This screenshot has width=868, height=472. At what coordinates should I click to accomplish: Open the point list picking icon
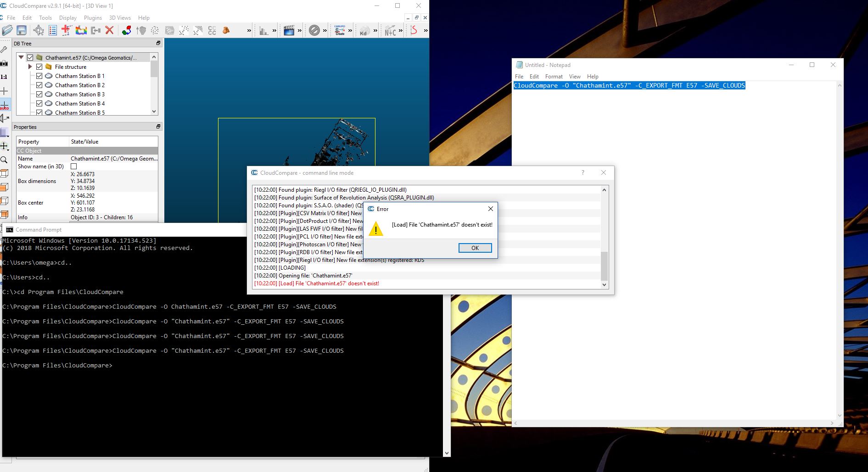point(52,30)
